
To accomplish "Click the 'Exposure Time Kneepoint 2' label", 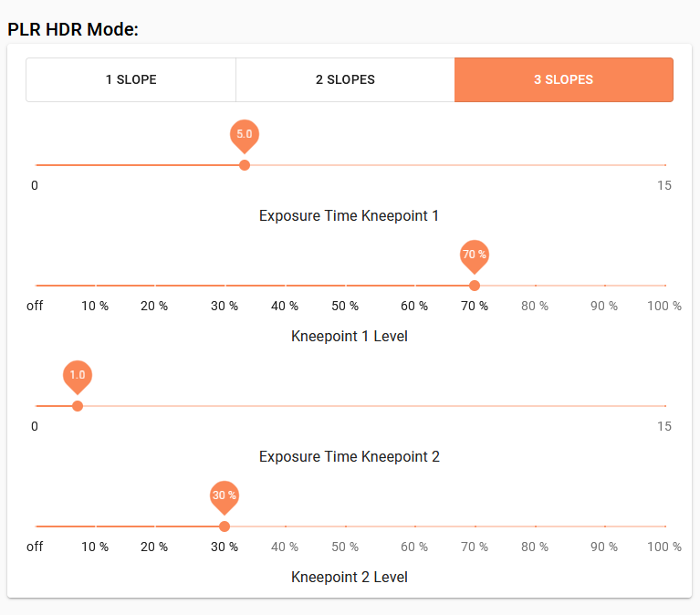I will pyautogui.click(x=350, y=456).
